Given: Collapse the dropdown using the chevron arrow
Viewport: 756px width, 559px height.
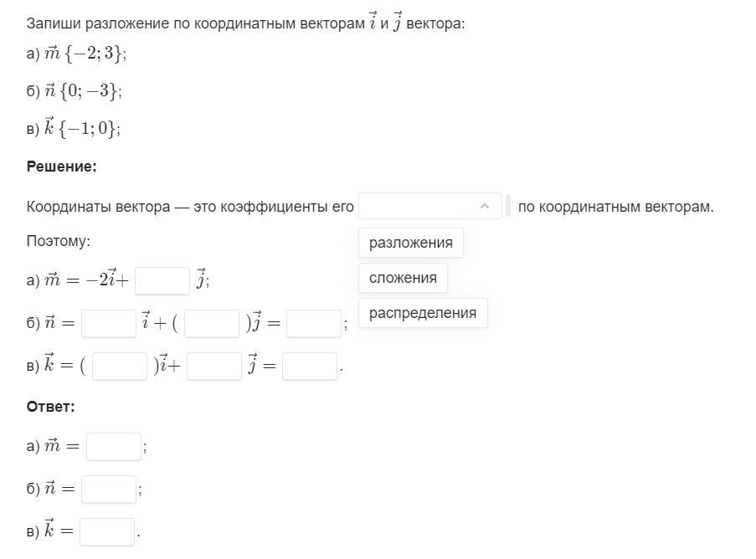Looking at the screenshot, I should [x=485, y=206].
